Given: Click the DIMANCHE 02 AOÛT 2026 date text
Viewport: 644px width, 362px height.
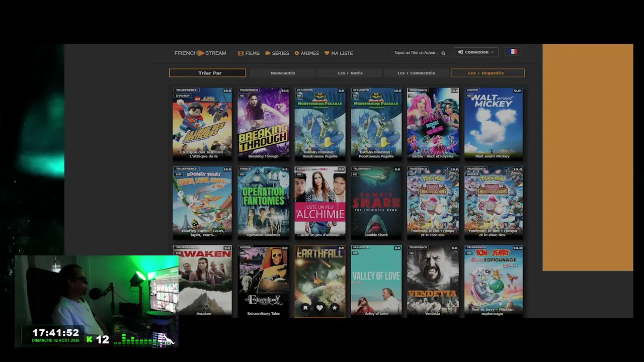Looking at the screenshot, I should 56,340.
